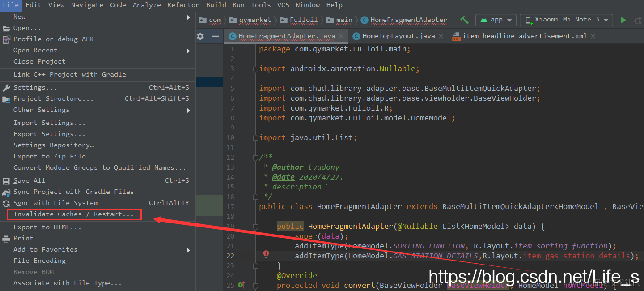
Task: Open the Help menu
Action: click(x=334, y=5)
